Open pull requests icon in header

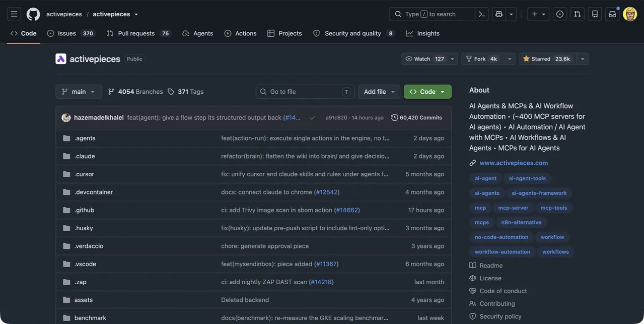coord(577,14)
